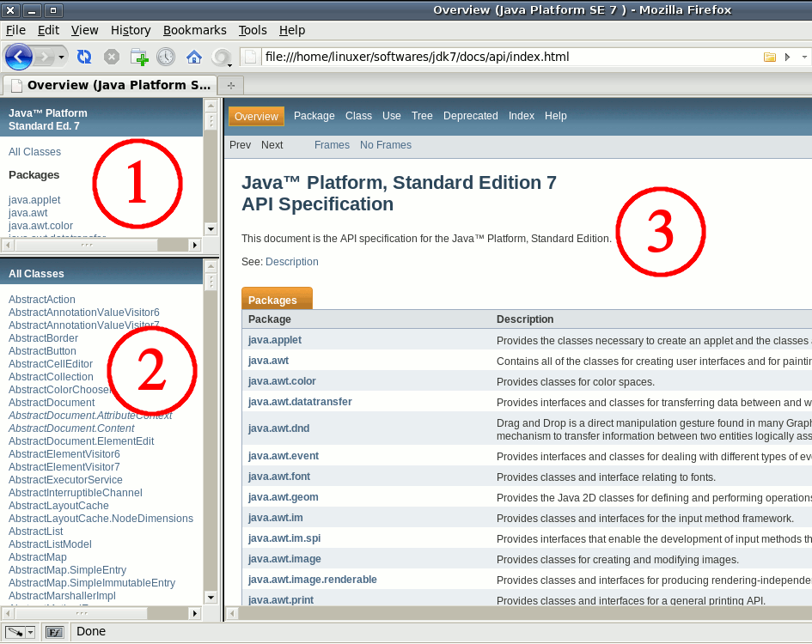Open the back/forward history dropdown arrow
The width and height of the screenshot is (812, 644).
click(61, 57)
